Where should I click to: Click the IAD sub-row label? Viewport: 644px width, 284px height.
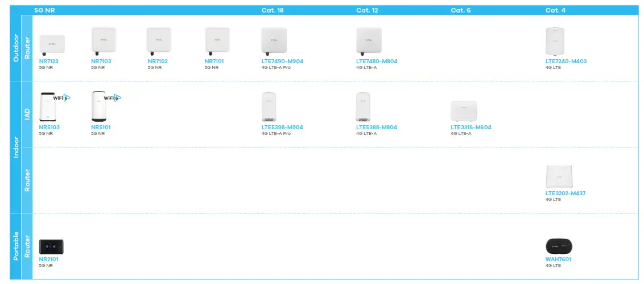(27, 114)
